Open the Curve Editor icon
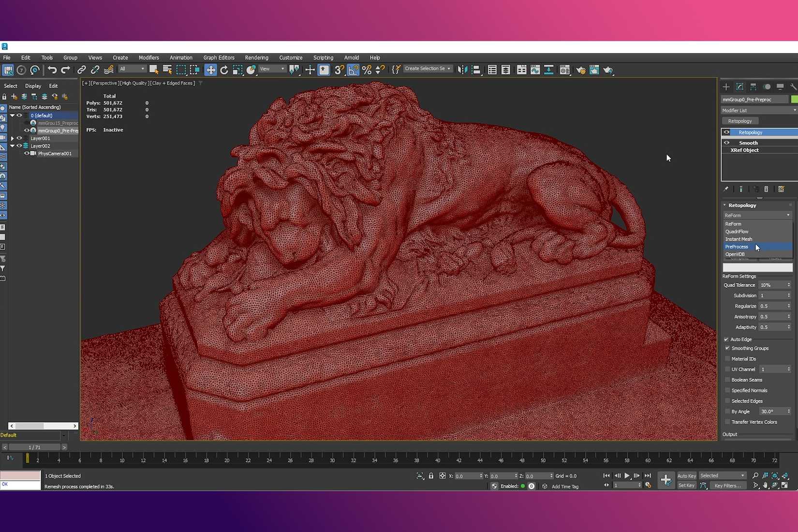 coord(535,70)
